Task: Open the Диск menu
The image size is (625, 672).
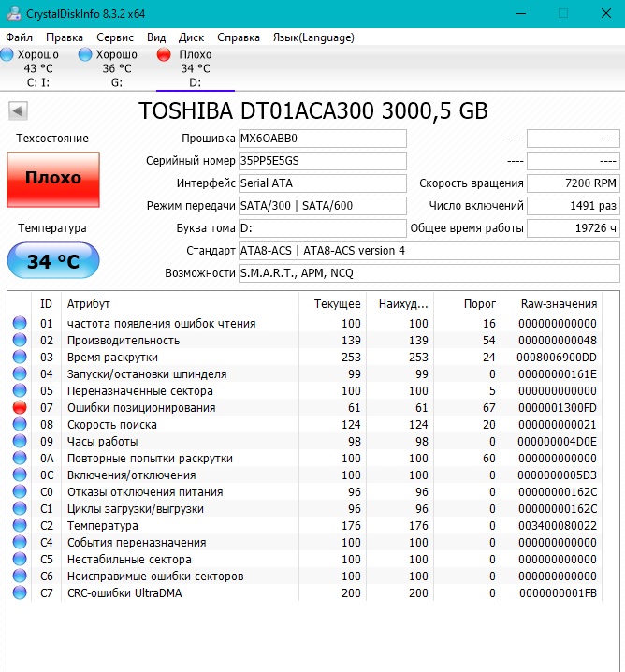Action: tap(191, 37)
